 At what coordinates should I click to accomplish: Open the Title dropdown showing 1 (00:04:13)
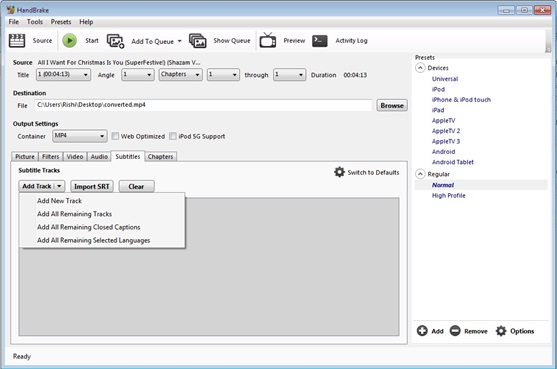point(63,75)
